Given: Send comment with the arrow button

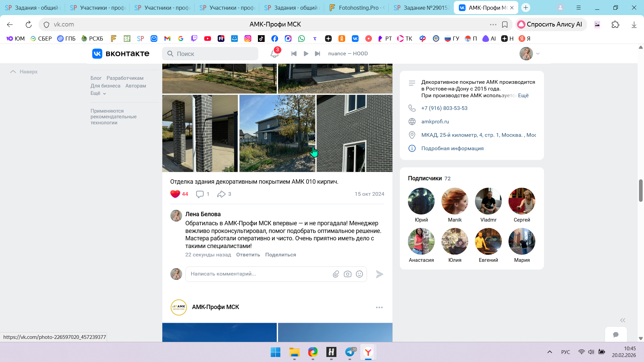Looking at the screenshot, I should coord(379,274).
